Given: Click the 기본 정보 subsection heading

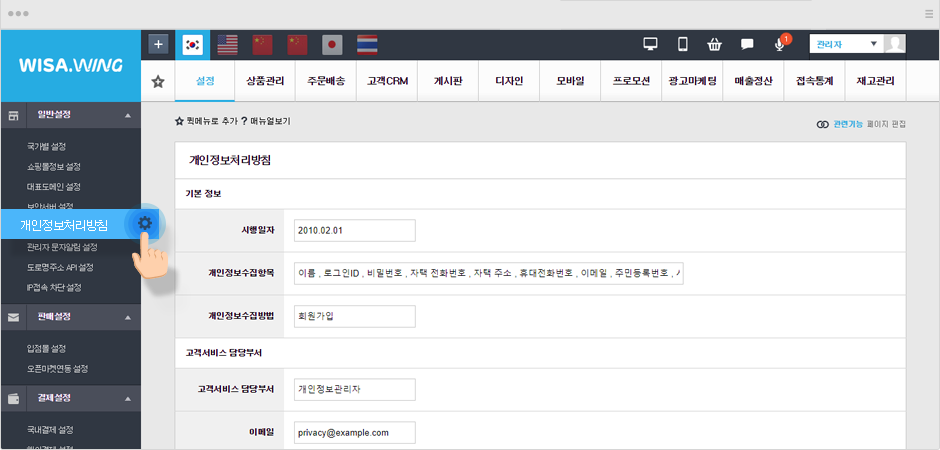Looking at the screenshot, I should click(x=203, y=194).
